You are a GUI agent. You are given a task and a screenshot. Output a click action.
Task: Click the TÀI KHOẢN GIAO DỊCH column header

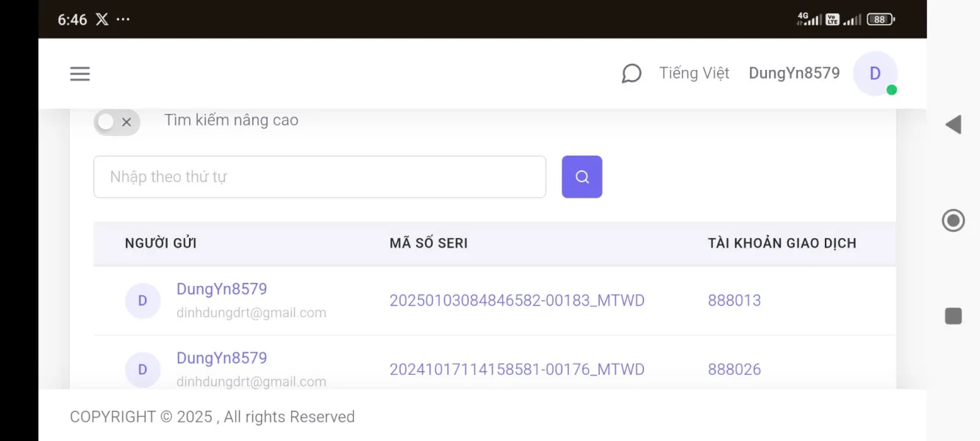pos(782,243)
